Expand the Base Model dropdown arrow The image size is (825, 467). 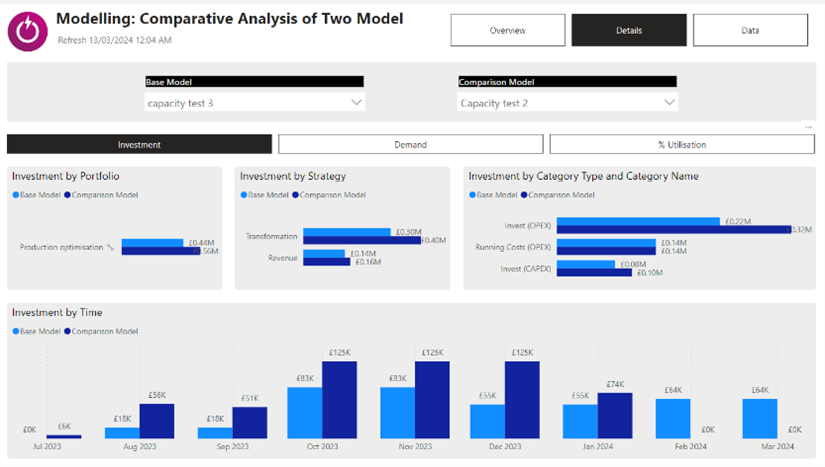click(356, 103)
